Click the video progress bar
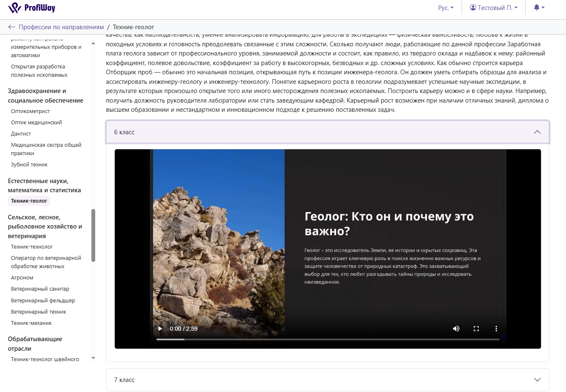Screen dimensions: 566x392 pyautogui.click(x=328, y=339)
